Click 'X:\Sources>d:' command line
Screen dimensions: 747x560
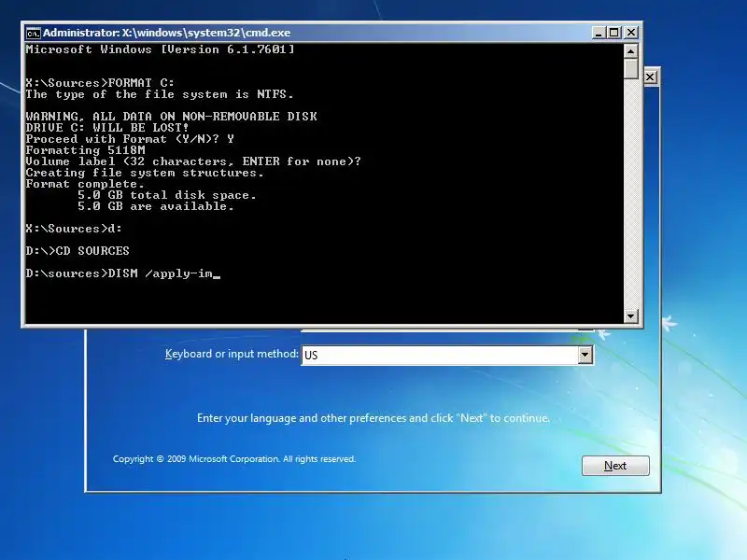[74, 229]
